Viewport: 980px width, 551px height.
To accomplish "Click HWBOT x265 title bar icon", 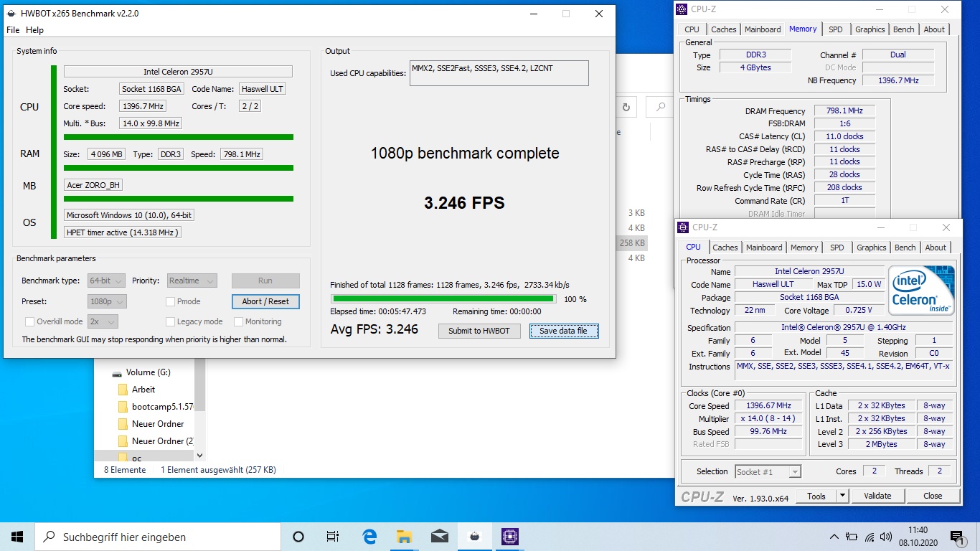I will pyautogui.click(x=11, y=14).
